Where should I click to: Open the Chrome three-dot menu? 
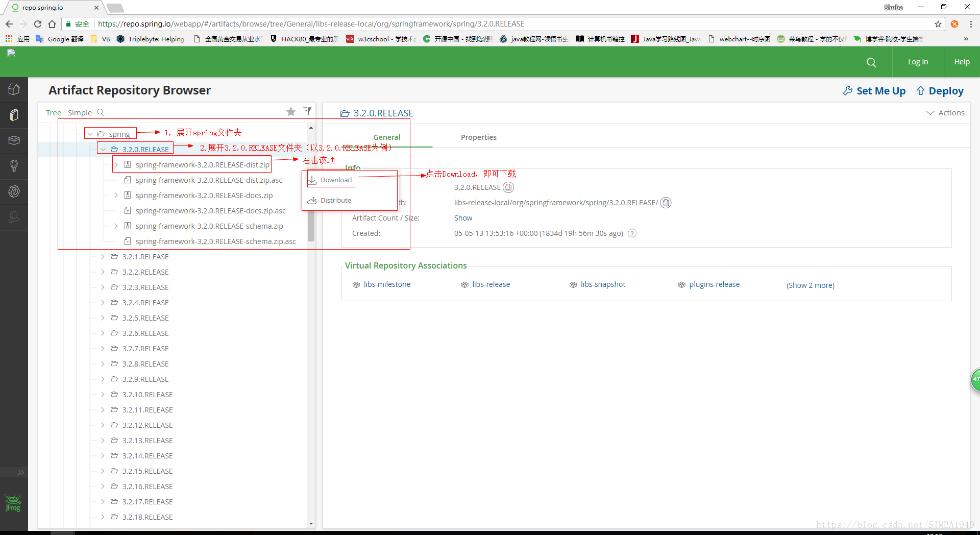971,24
